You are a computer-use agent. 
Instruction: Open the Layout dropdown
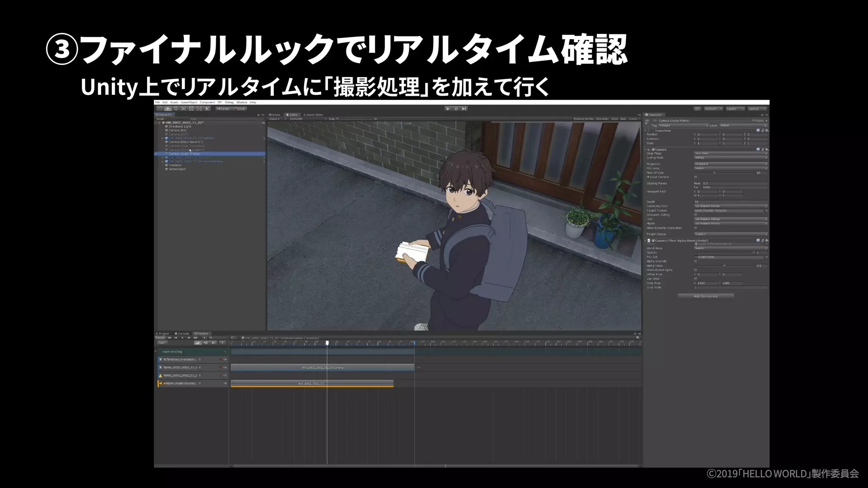click(x=757, y=109)
